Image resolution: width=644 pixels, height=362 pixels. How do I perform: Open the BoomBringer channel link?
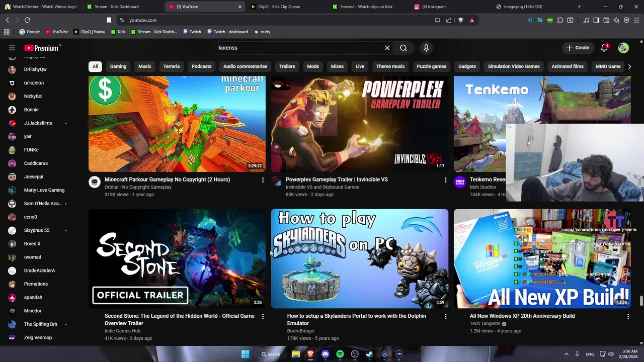[301, 331]
